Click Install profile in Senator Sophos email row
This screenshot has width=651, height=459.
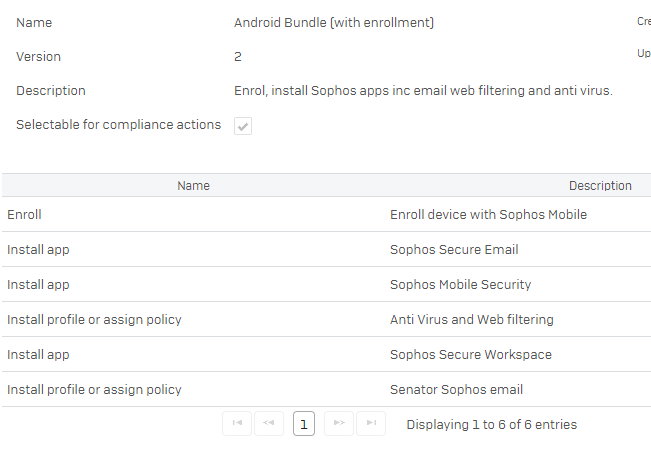(x=94, y=389)
